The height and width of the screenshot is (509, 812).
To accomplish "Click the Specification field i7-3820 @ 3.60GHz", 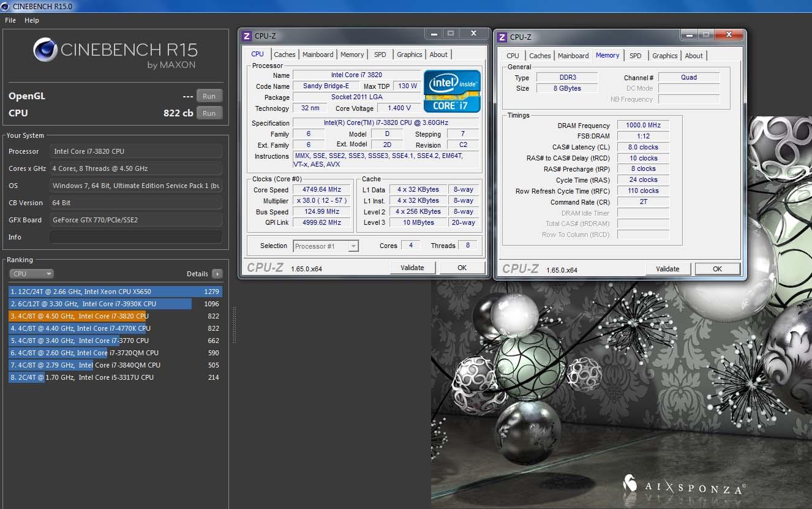I will point(386,123).
